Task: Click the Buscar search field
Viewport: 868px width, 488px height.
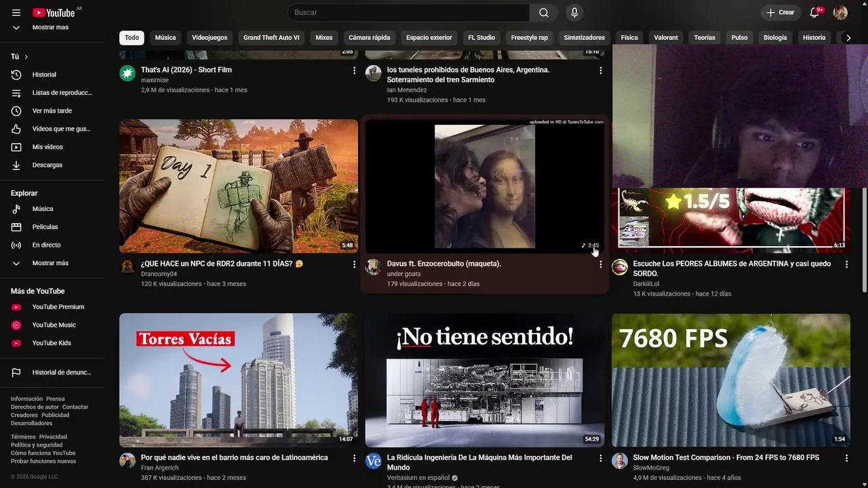Action: click(x=408, y=12)
